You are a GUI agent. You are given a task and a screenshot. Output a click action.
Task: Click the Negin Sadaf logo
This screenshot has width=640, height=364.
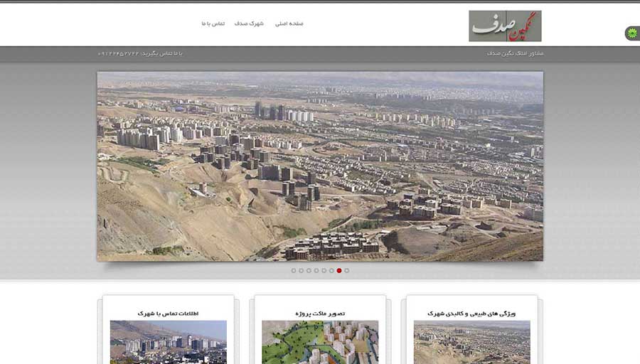[x=505, y=26]
